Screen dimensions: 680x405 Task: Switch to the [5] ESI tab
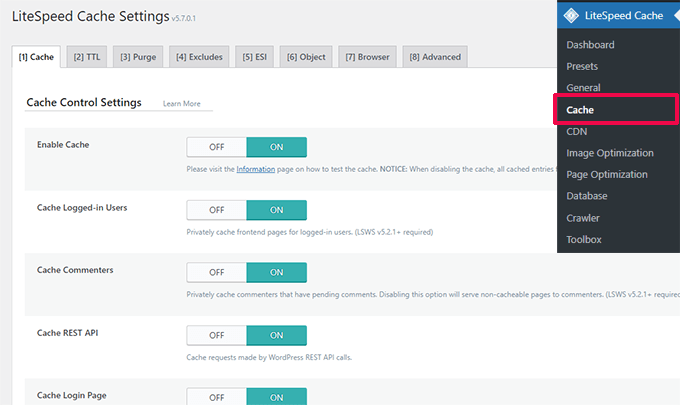[255, 57]
